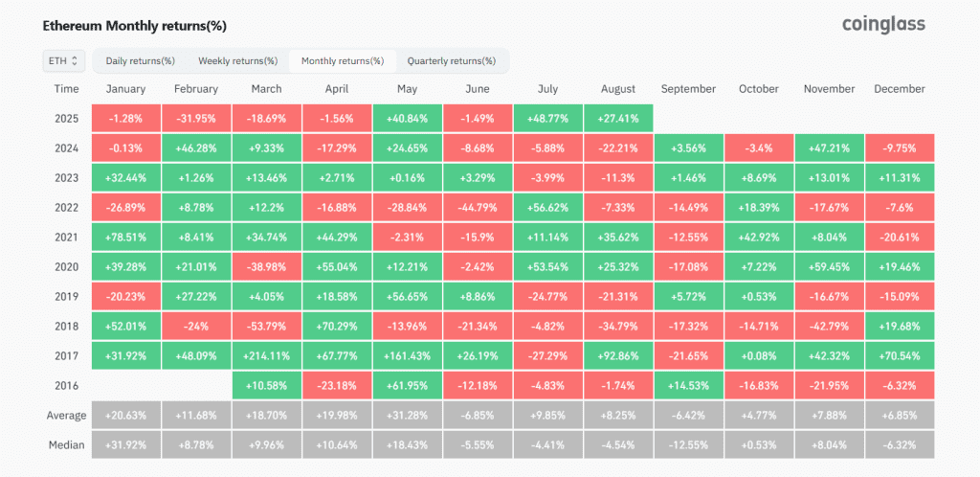Switch to Quarterly returns(%) tab
Screen dimensions: 980x477
click(x=452, y=61)
